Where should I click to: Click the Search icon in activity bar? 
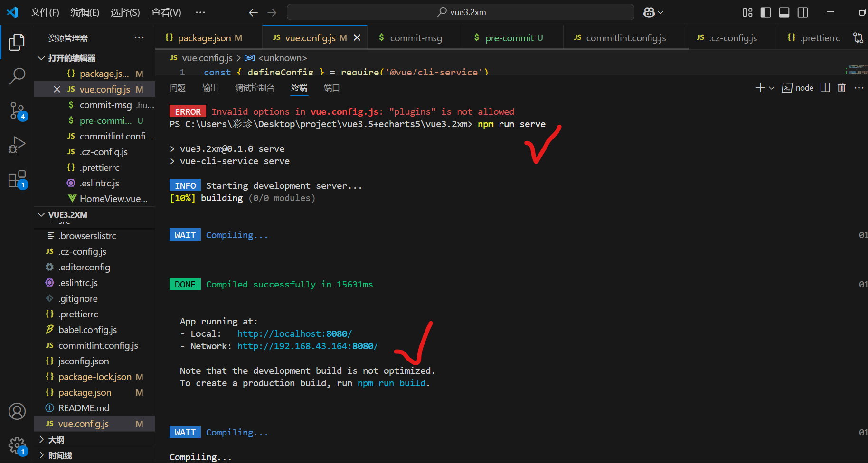point(17,75)
